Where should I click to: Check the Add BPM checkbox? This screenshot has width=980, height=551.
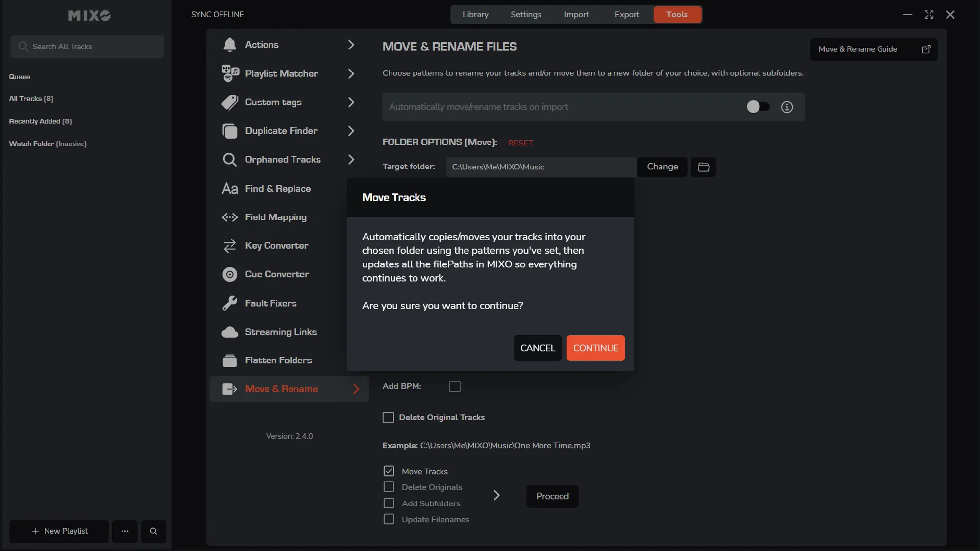pyautogui.click(x=455, y=386)
